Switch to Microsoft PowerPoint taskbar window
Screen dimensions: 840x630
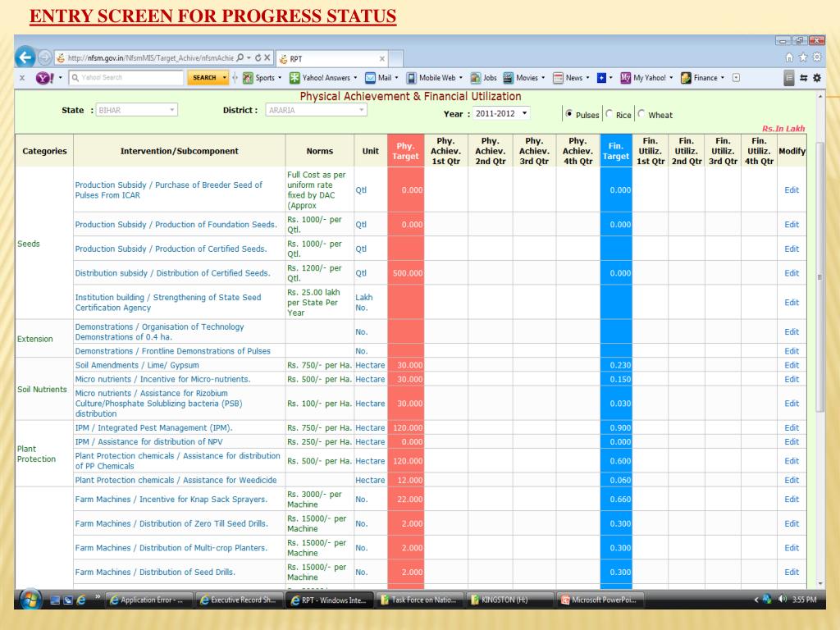tap(600, 600)
